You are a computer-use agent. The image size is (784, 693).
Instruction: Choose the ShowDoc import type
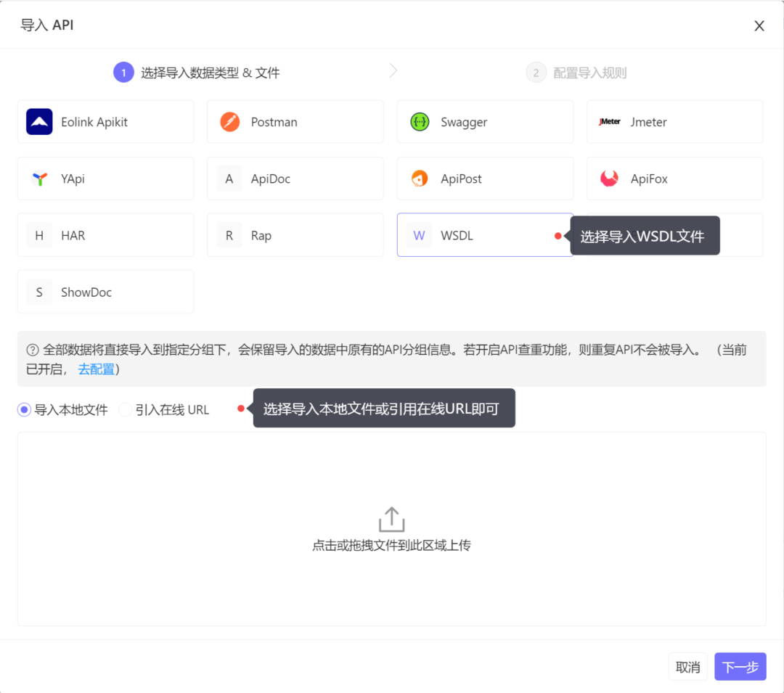click(105, 292)
